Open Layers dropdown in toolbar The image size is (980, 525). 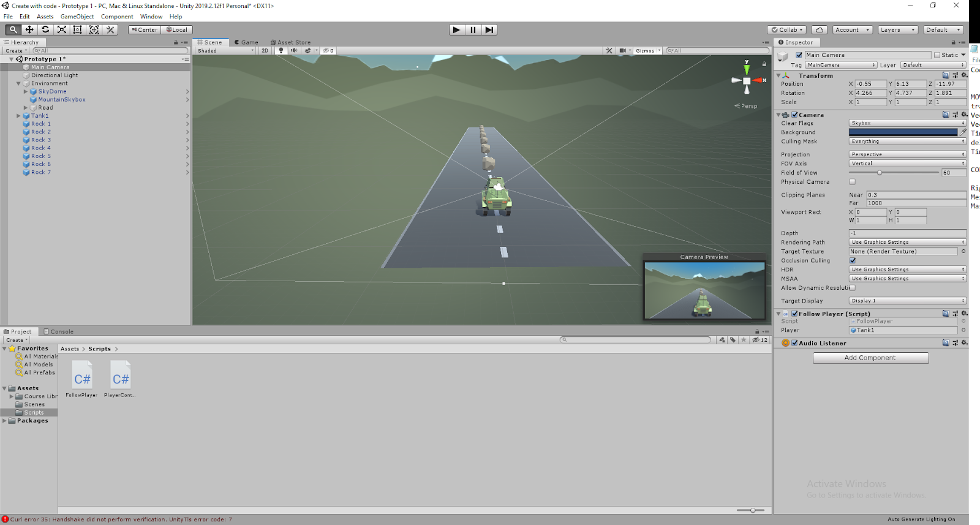tap(897, 29)
